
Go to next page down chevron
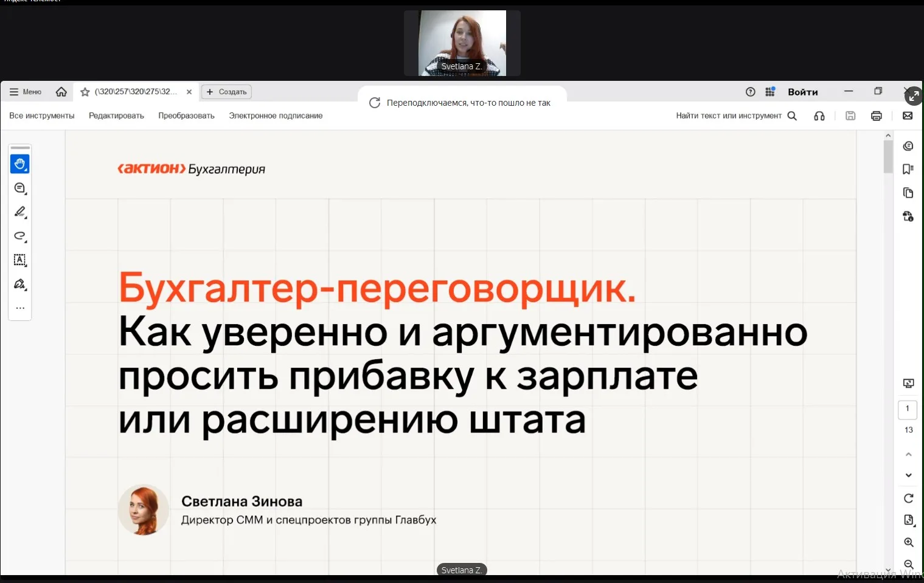click(x=908, y=475)
